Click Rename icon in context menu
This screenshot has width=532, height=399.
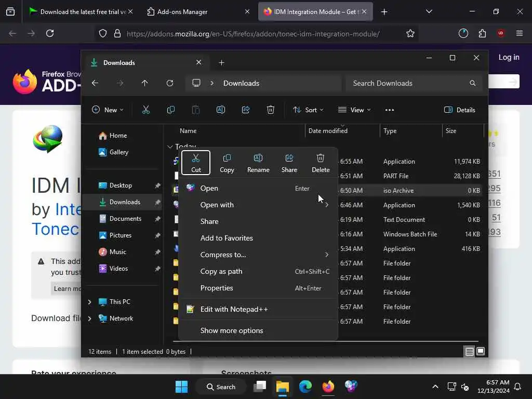click(258, 163)
